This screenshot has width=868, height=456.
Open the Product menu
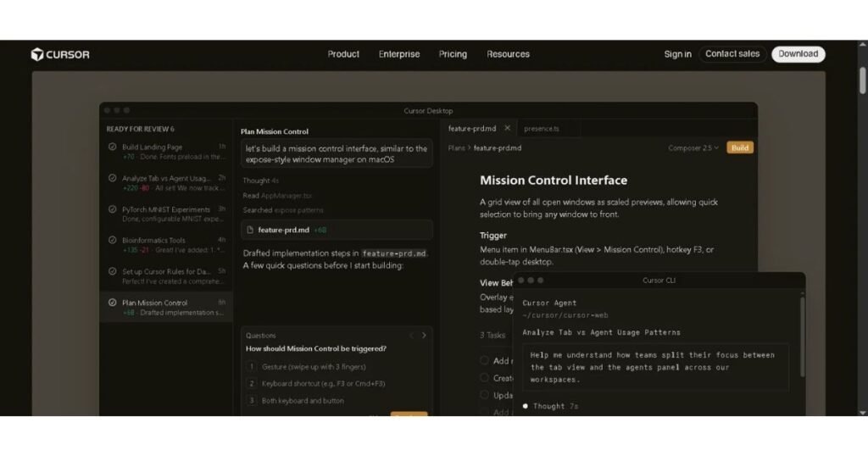point(343,54)
